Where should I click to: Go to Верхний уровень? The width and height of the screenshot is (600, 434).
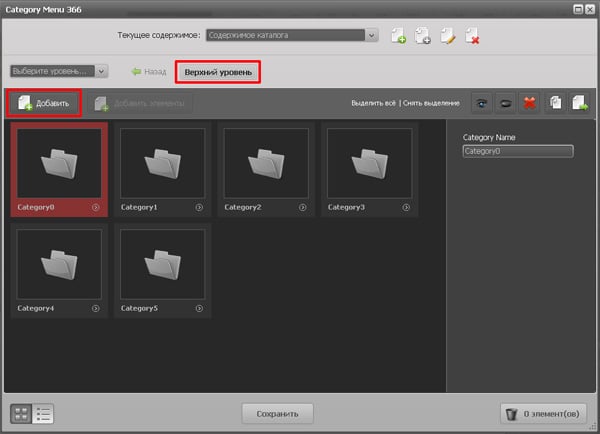click(218, 72)
